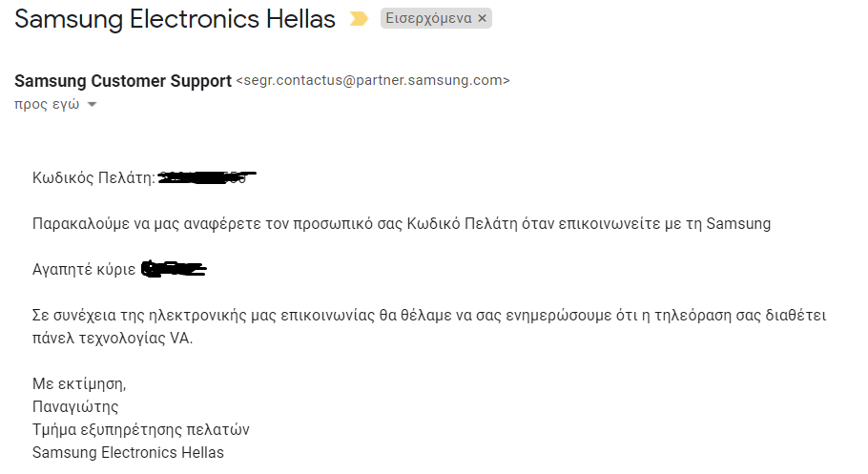This screenshot has width=868, height=474.
Task: Click the signature name Παναγιώτης
Action: coord(75,406)
